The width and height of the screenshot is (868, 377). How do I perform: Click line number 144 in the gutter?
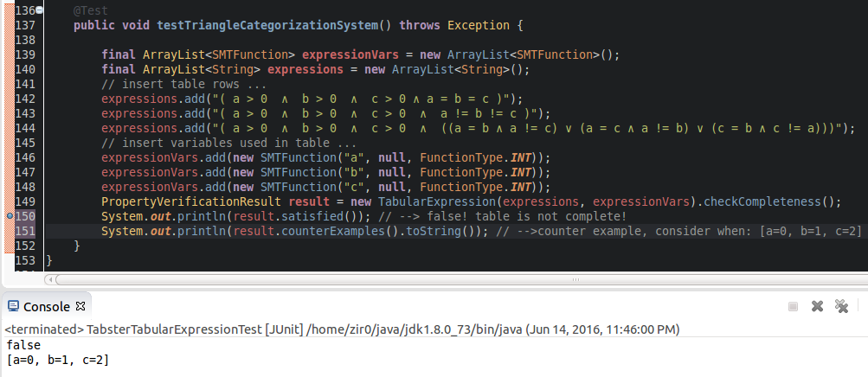coord(25,128)
